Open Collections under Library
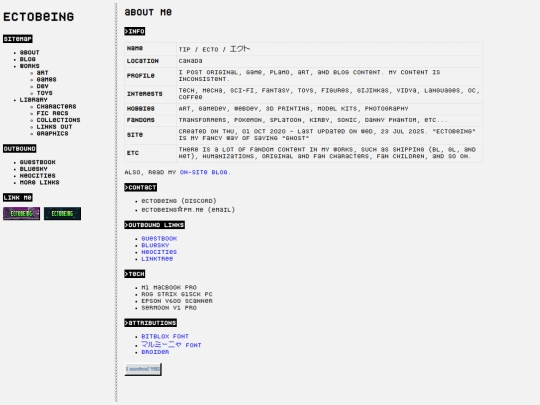The height and width of the screenshot is (405, 540). coord(59,120)
